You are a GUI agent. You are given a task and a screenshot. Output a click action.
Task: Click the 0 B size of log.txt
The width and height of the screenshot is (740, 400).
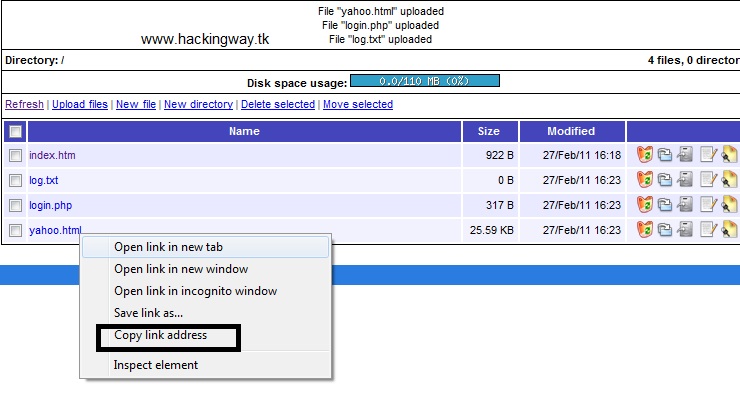[505, 180]
